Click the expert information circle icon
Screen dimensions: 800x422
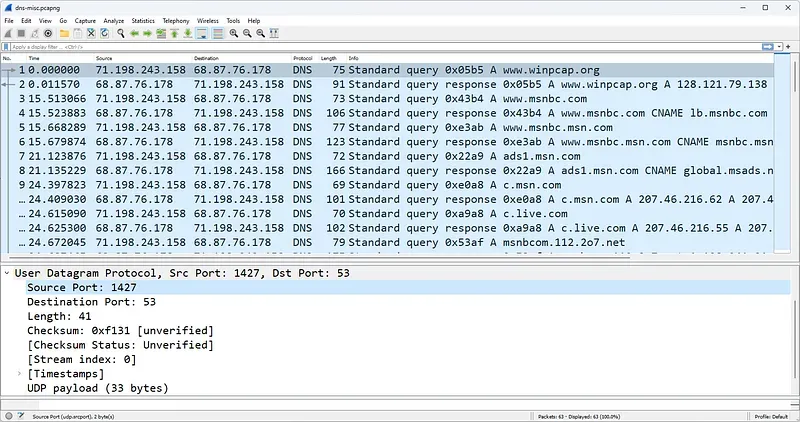[9, 416]
